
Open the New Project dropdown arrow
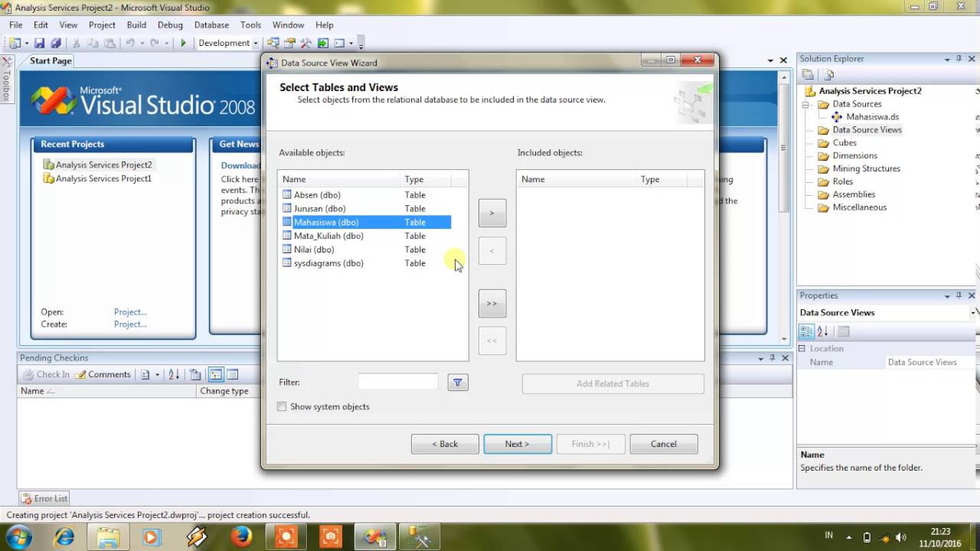(26, 44)
